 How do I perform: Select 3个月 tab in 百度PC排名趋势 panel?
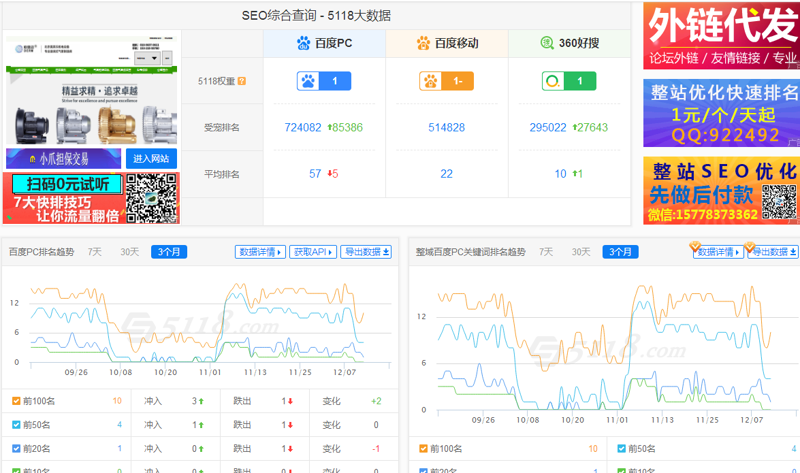[x=169, y=252]
